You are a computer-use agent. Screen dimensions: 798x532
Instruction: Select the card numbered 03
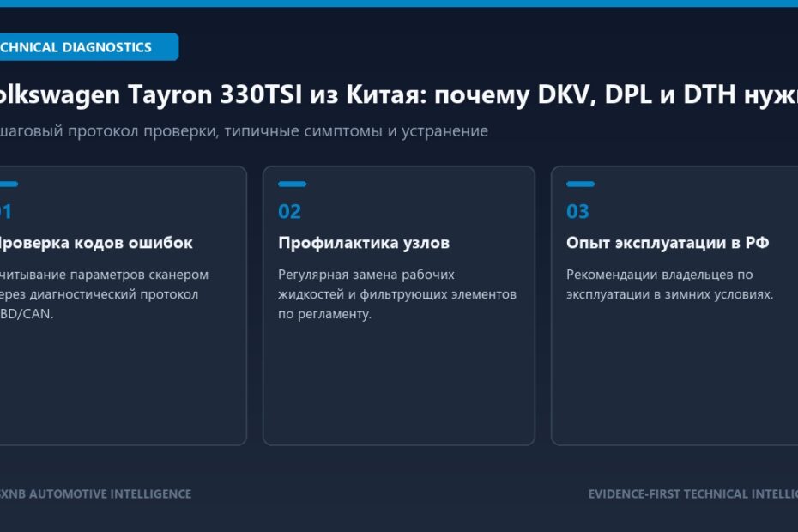674,305
